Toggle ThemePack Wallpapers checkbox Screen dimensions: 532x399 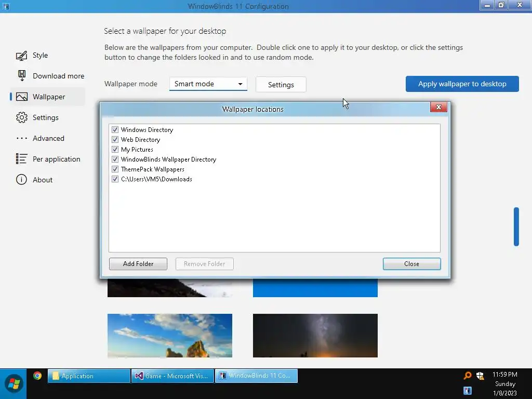[x=115, y=169]
